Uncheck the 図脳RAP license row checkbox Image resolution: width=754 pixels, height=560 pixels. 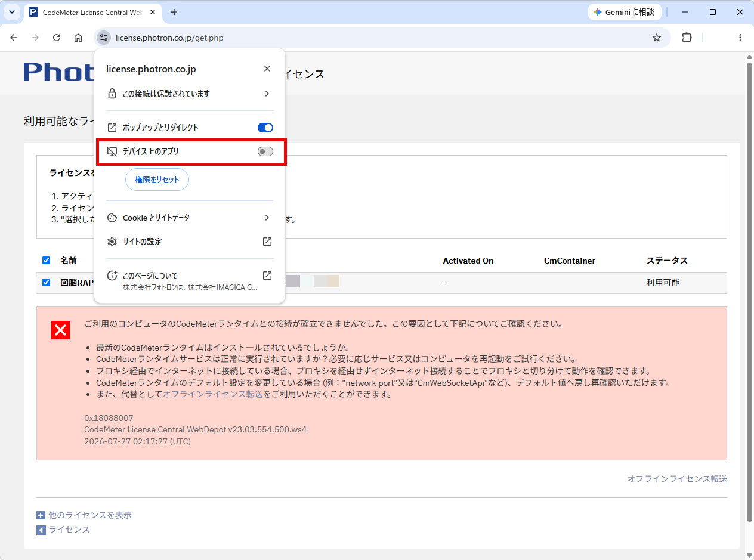point(47,283)
